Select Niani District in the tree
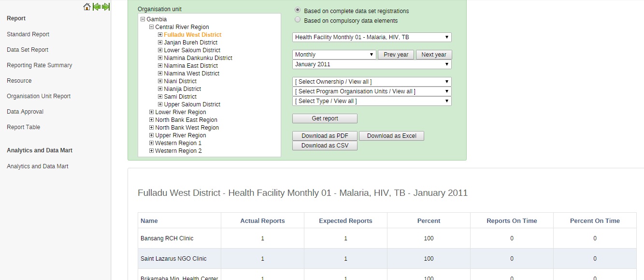The width and height of the screenshot is (644, 280). (x=180, y=81)
